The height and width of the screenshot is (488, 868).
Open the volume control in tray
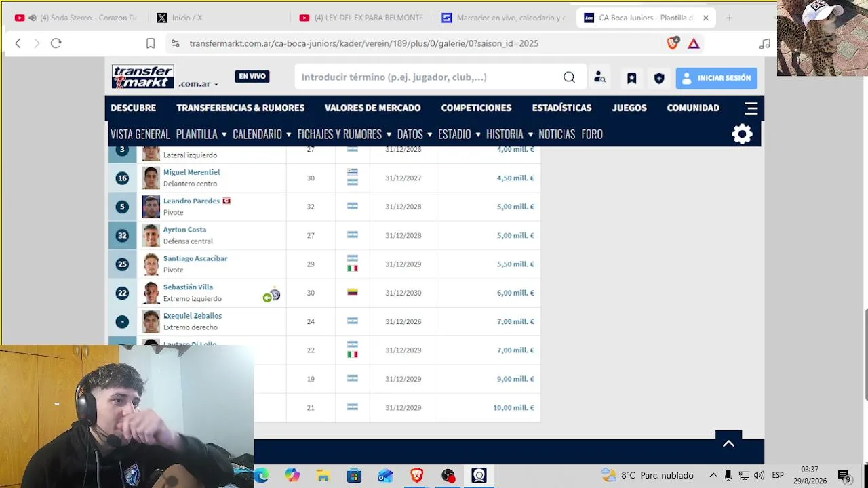click(759, 475)
